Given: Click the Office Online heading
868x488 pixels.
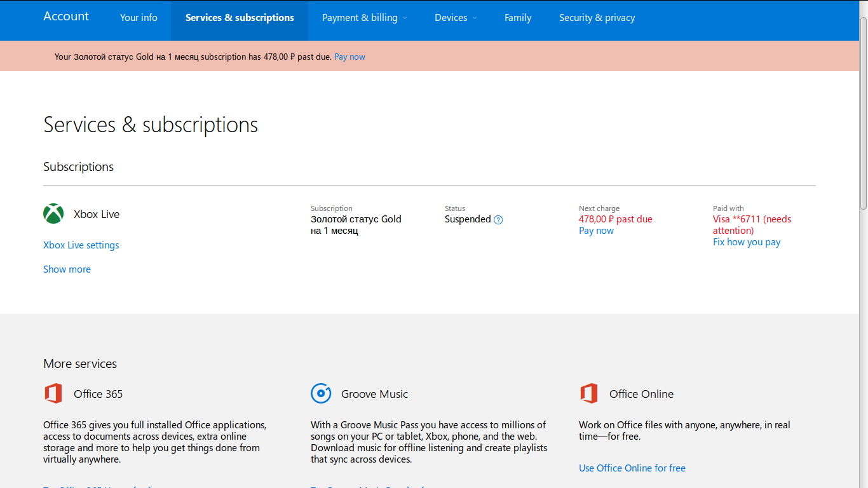Looking at the screenshot, I should (641, 394).
